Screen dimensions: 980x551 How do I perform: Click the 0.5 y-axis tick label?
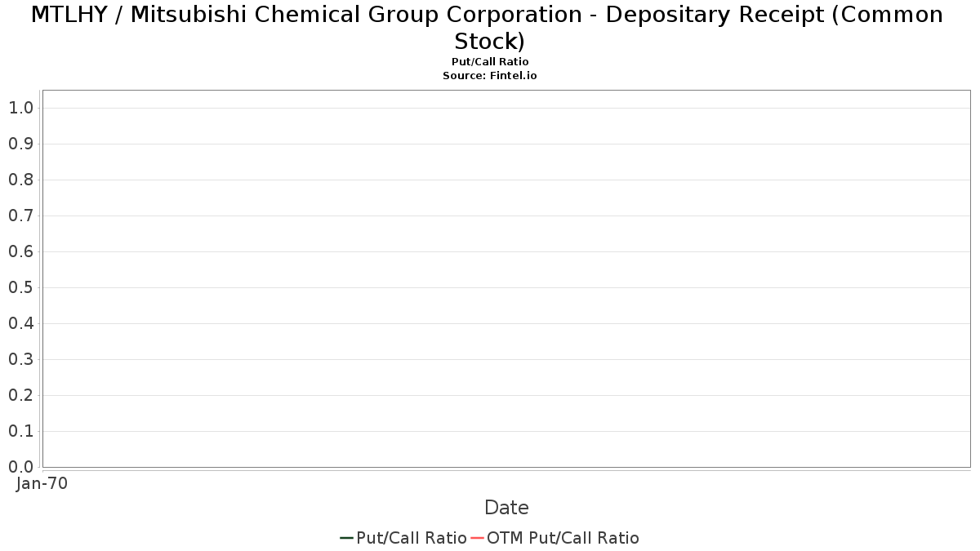[20, 287]
